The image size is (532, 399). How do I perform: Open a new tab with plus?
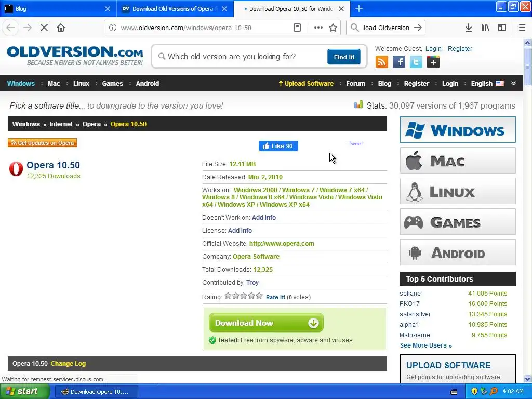pos(359,9)
